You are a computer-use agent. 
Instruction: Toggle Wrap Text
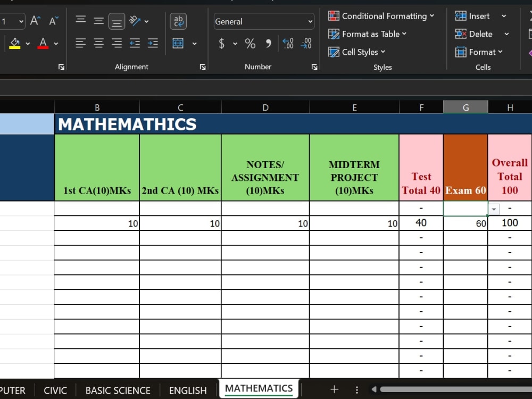(178, 21)
